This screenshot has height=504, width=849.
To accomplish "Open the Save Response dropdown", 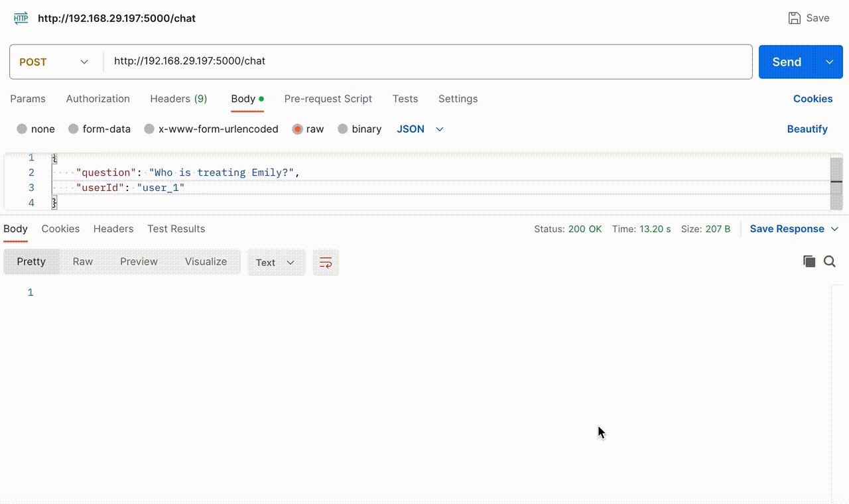I will pos(794,228).
